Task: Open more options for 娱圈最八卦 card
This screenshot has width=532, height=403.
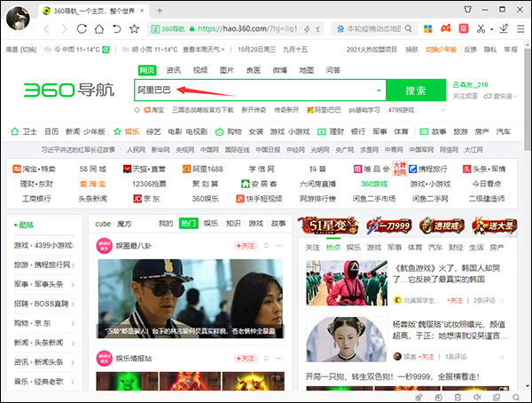Action: click(x=279, y=245)
